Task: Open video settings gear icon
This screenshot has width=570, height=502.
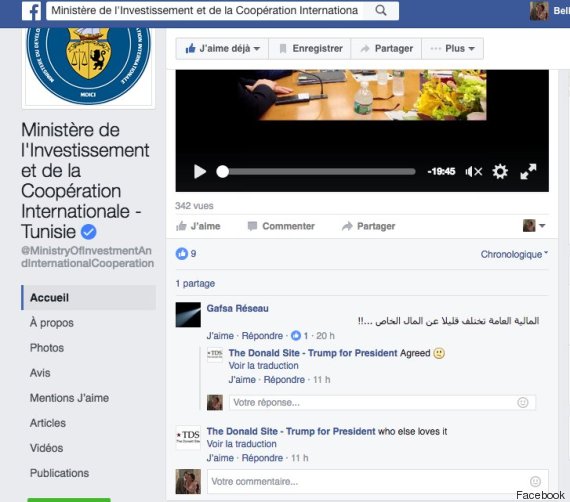Action: (x=500, y=172)
